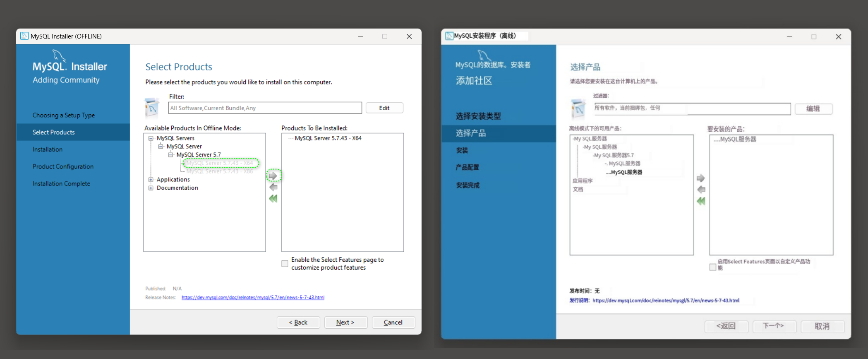Click the add-product right arrow in Chinese installer
Viewport: 868px width, 359px height.
point(700,178)
